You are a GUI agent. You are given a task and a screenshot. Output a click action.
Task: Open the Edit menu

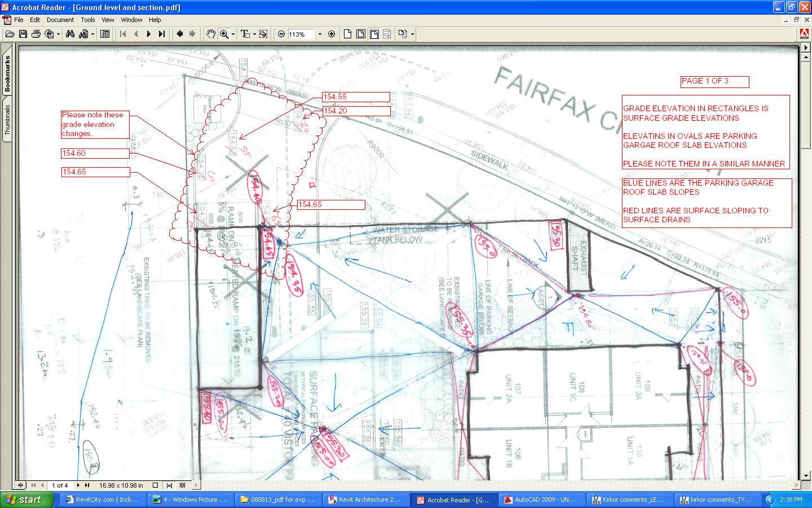click(35, 20)
